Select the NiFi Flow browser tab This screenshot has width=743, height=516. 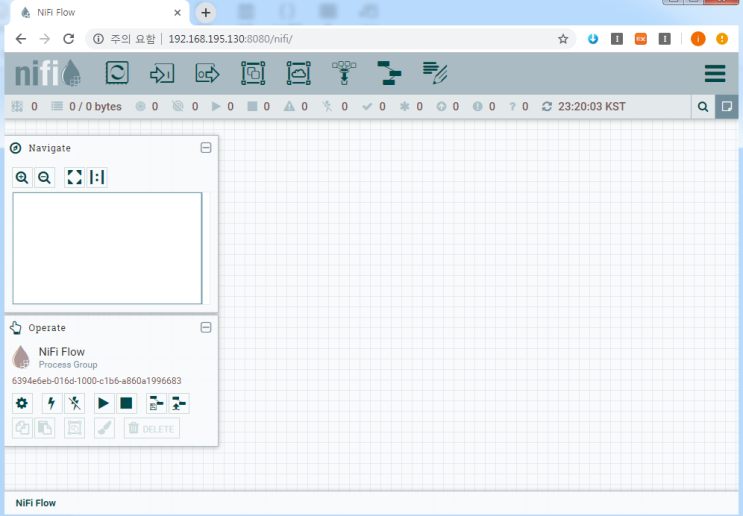[100, 13]
